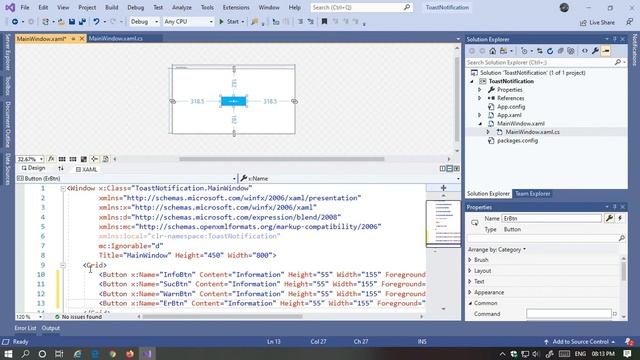Image resolution: width=640 pixels, height=360 pixels.
Task: Toggle the designer Show snap grid icon
Action: [62, 159]
